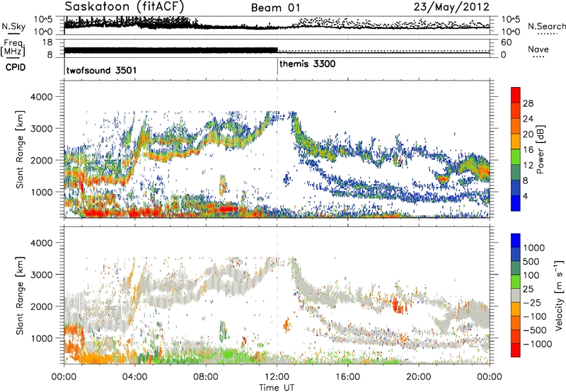Click the "2000" tick on Velocity panel axis
This screenshot has width=566, height=392.
click(x=42, y=306)
